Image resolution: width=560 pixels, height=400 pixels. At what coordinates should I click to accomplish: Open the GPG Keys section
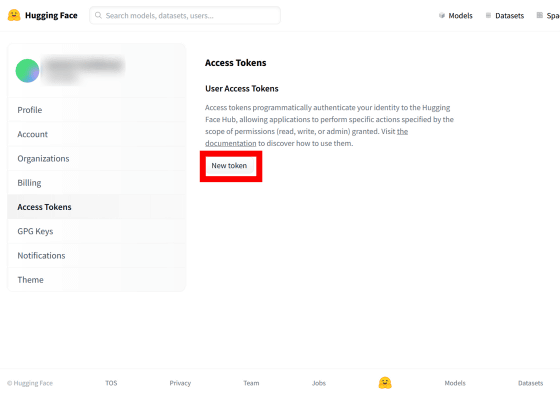tap(96, 231)
